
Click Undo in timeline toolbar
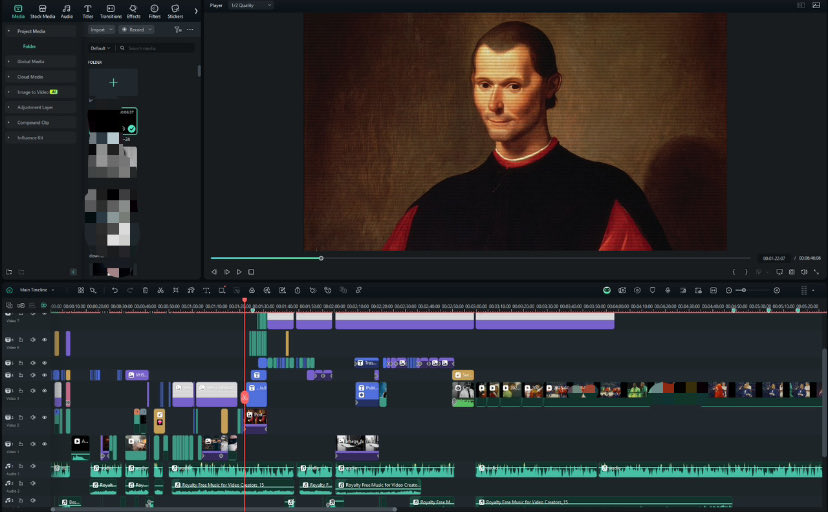tap(115, 290)
